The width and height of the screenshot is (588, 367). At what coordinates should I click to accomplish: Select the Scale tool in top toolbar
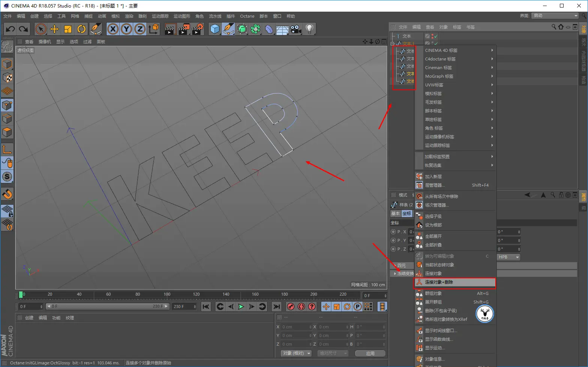click(x=68, y=29)
